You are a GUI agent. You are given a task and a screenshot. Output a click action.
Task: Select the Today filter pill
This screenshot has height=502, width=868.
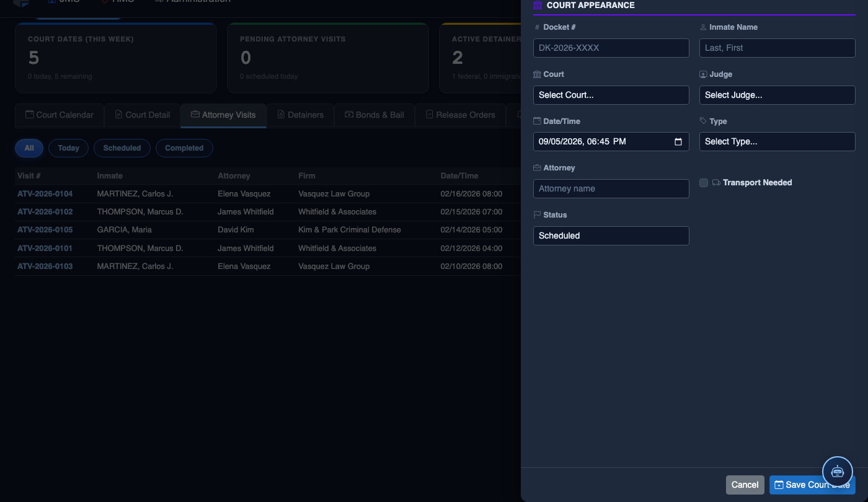coord(68,148)
